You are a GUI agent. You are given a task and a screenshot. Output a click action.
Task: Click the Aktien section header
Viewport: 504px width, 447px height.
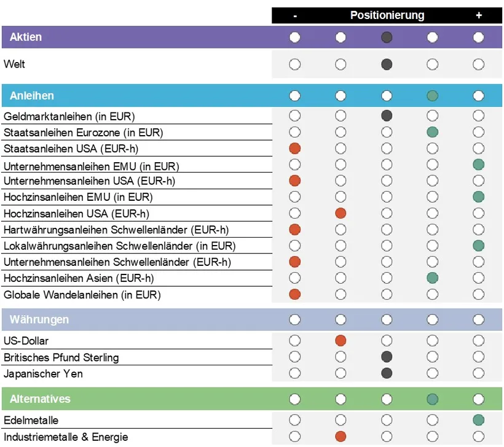click(x=26, y=37)
